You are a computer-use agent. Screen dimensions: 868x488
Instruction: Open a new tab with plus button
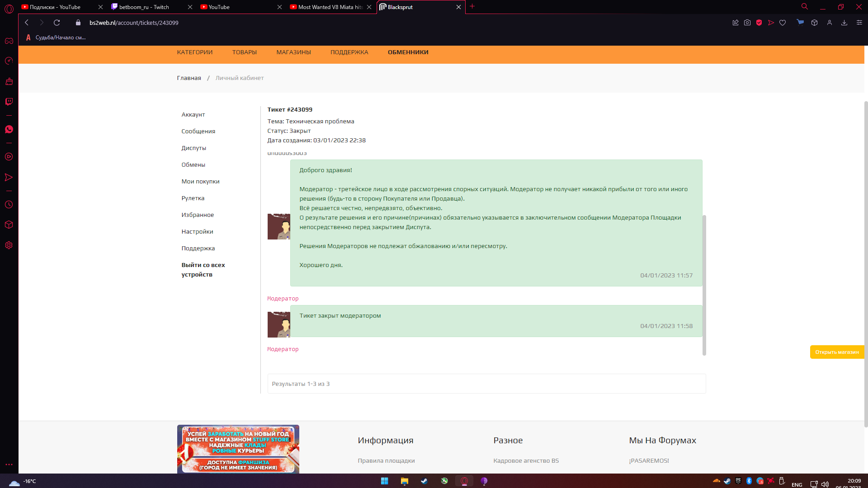[472, 6]
